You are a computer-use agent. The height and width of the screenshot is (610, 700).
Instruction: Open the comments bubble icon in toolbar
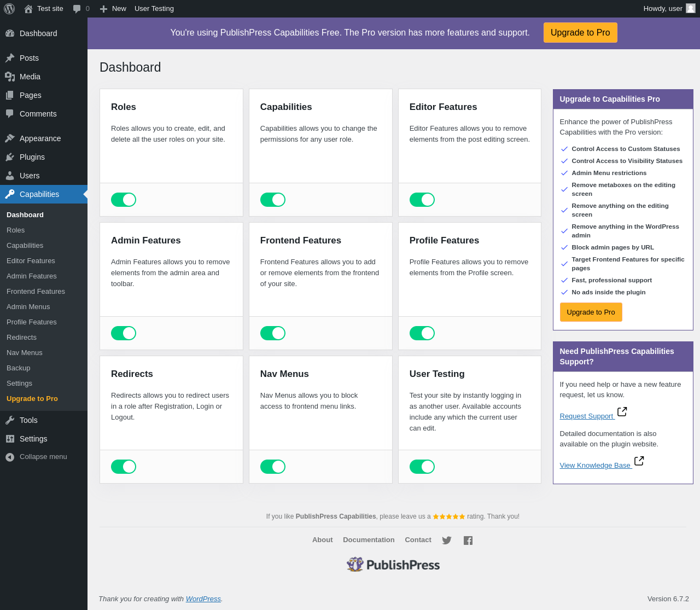[77, 9]
